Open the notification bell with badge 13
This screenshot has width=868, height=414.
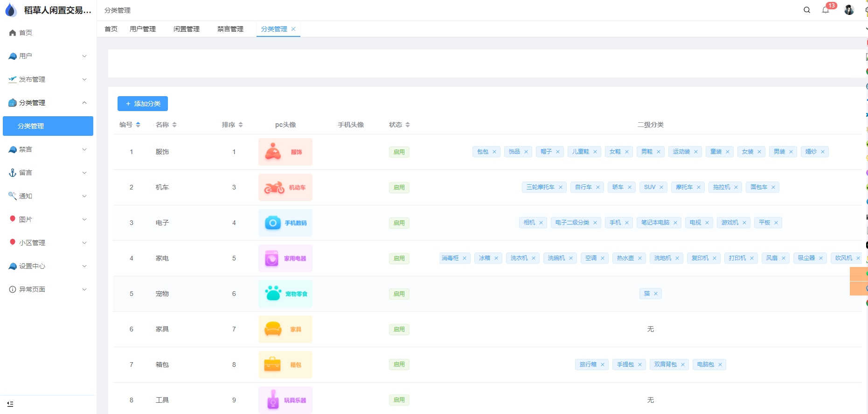pos(826,10)
